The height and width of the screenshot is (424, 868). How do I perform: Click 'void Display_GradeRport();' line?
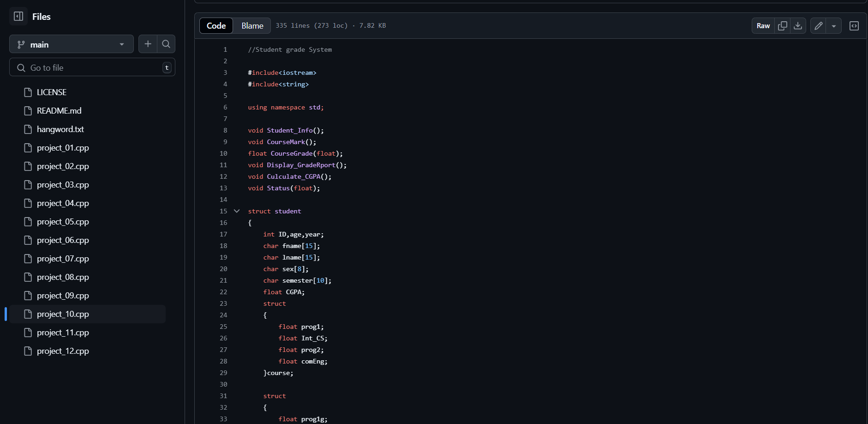297,165
